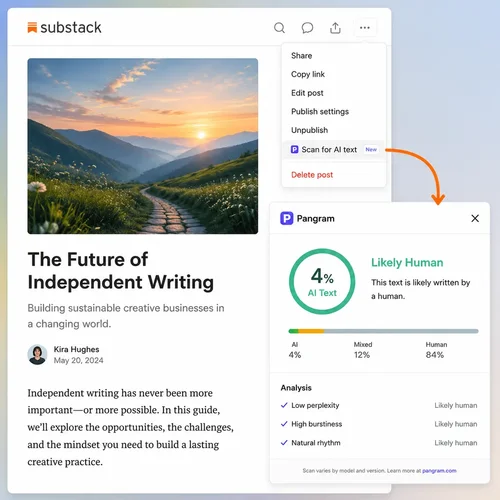Select Share from the menu
500x500 pixels.
click(302, 56)
